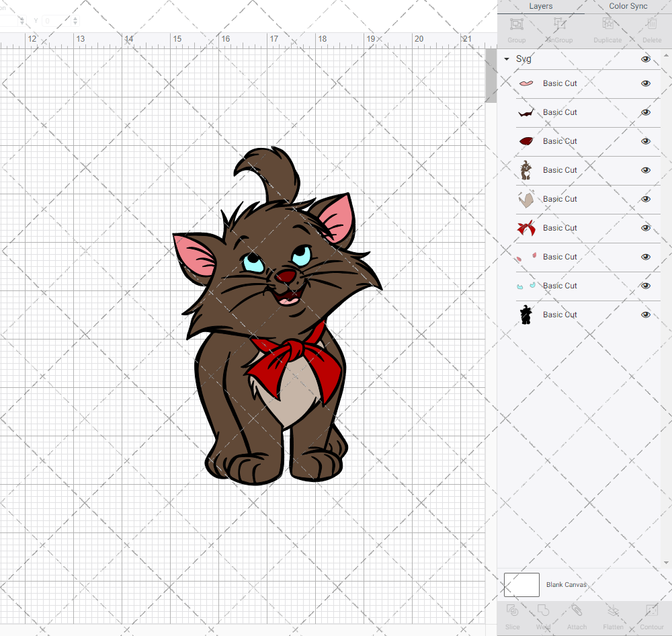This screenshot has width=672, height=636.
Task: Select the pink tongue layer thumbnail
Action: click(x=526, y=83)
